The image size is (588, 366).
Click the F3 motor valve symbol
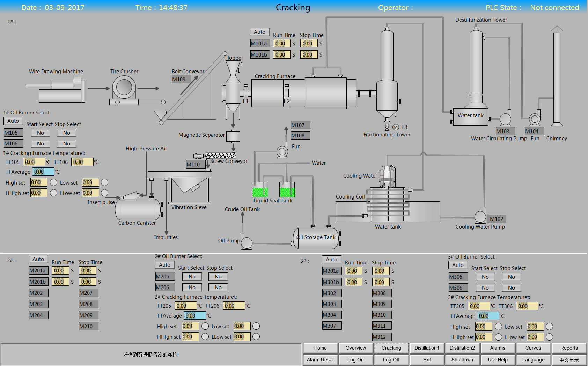pyautogui.click(x=396, y=127)
